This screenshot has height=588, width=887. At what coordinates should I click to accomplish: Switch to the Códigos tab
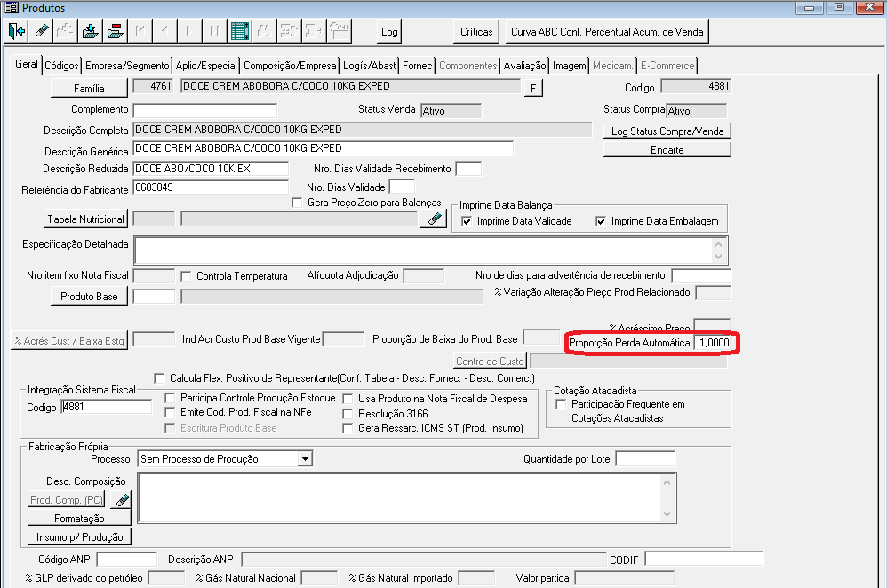pos(61,66)
